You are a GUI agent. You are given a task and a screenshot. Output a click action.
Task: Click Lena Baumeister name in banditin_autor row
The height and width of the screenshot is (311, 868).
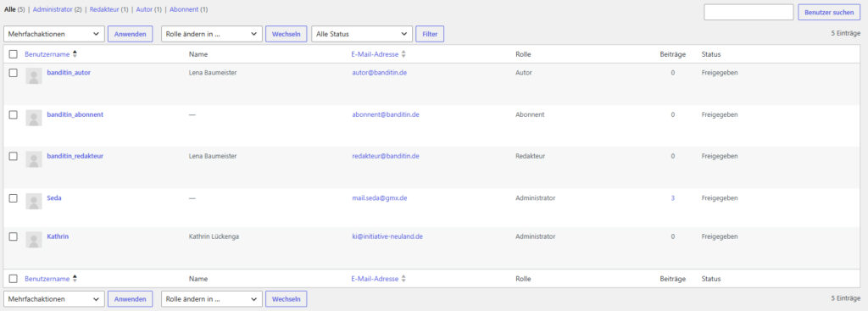[213, 73]
